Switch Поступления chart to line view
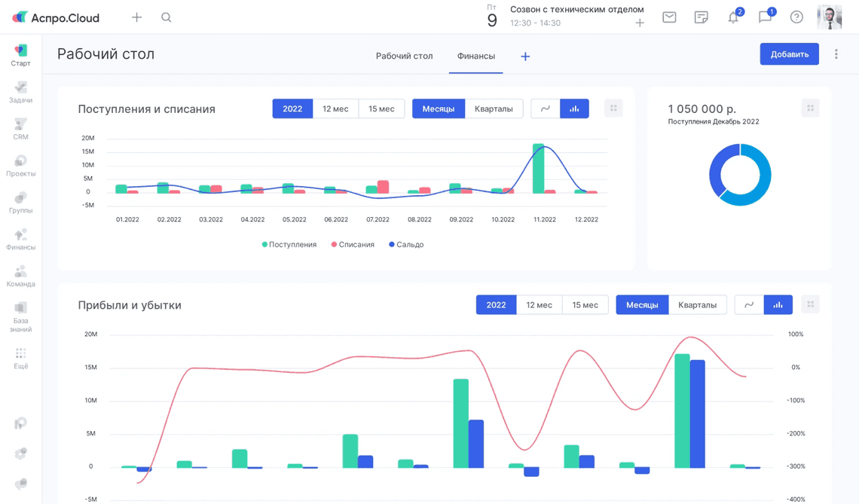The image size is (859, 504). [546, 108]
